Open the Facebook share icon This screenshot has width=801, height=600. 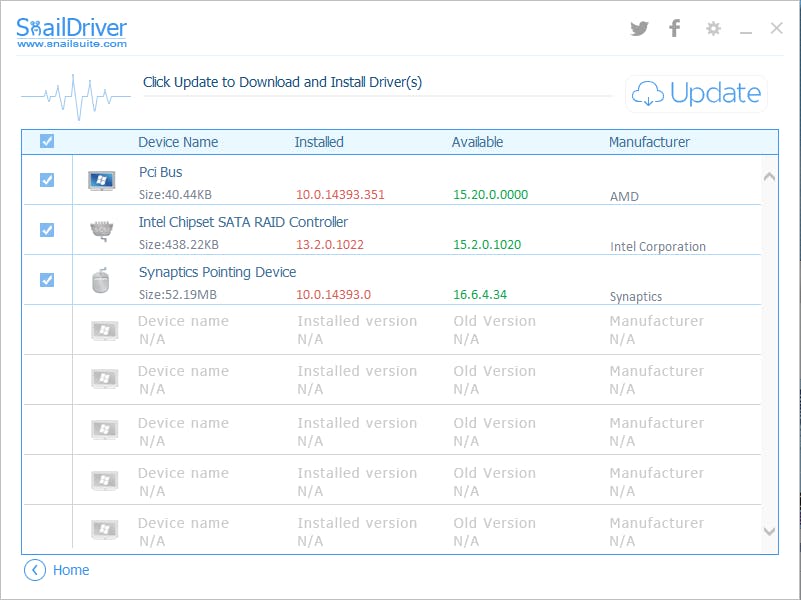coord(674,28)
